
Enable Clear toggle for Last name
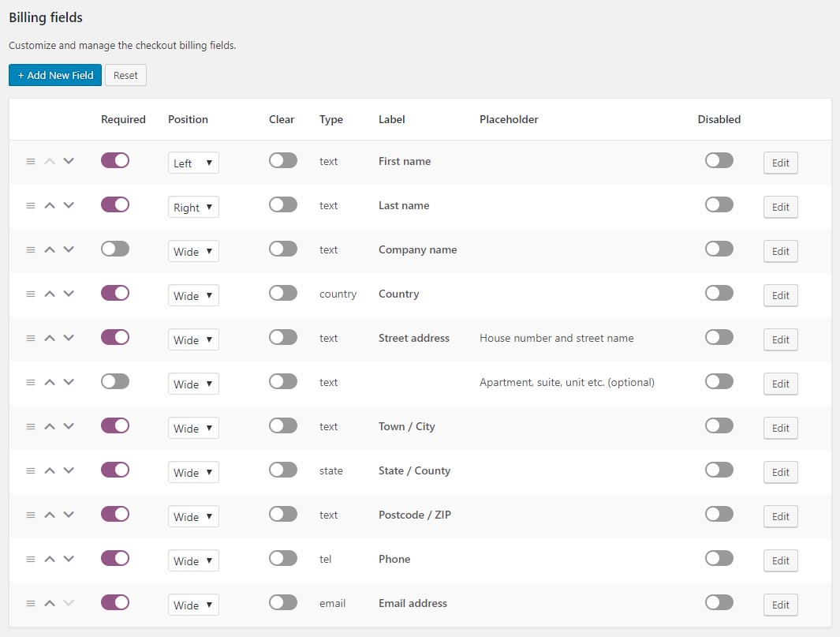pyautogui.click(x=283, y=204)
